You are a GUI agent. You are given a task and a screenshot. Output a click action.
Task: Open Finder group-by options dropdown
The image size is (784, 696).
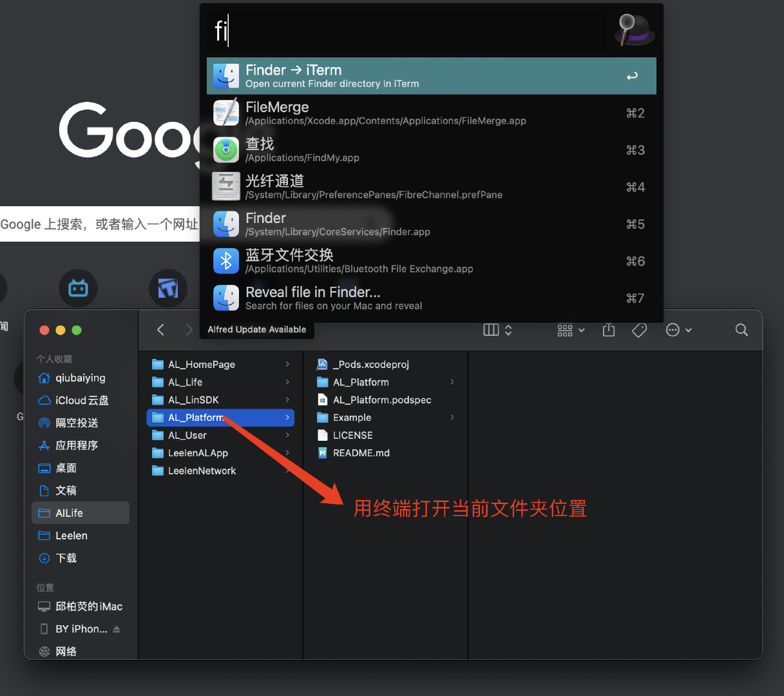[x=571, y=330]
